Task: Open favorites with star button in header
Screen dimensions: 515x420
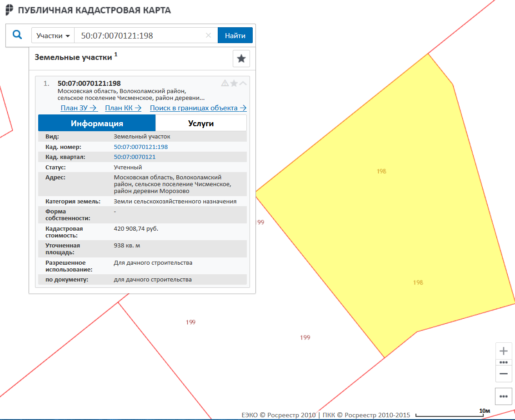Action: pyautogui.click(x=241, y=59)
